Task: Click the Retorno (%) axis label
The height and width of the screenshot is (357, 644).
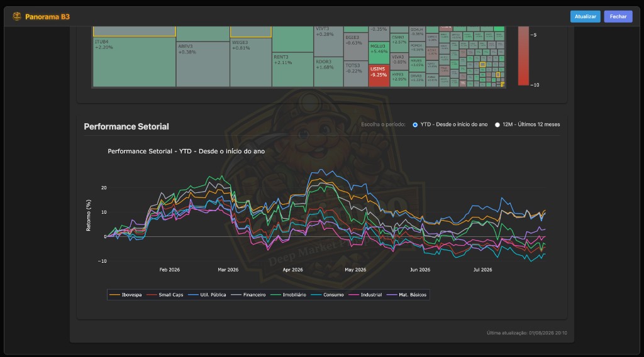Action: (88, 216)
